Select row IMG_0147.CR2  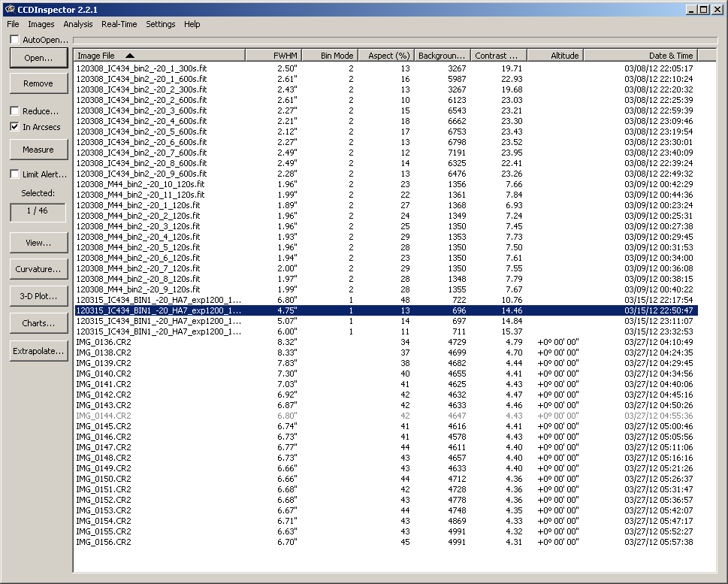click(x=386, y=447)
